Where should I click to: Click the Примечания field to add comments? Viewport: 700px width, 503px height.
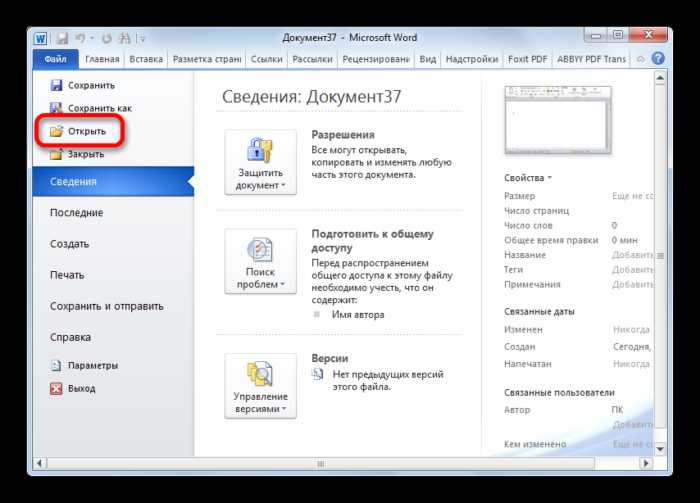pyautogui.click(x=632, y=284)
